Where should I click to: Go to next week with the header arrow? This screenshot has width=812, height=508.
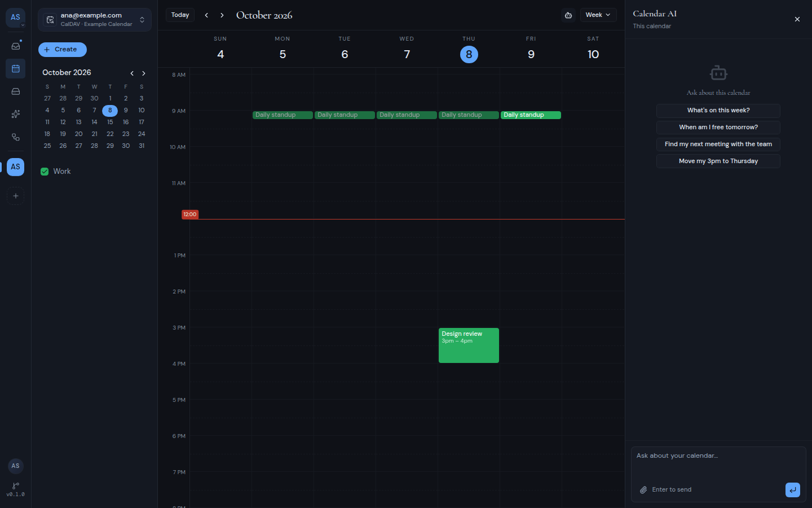click(222, 15)
